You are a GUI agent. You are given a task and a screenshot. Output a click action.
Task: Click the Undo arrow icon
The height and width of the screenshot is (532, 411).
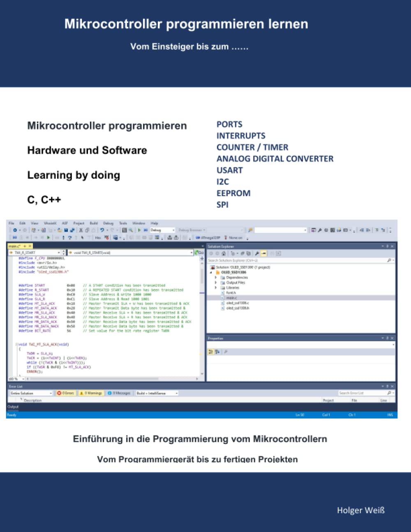pyautogui.click(x=102, y=230)
